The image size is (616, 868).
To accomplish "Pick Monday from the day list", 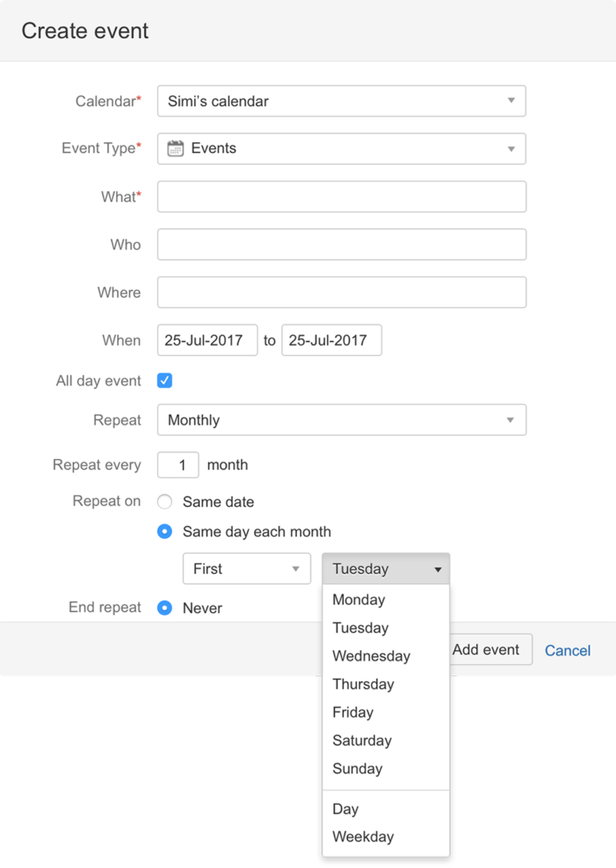I will (358, 600).
